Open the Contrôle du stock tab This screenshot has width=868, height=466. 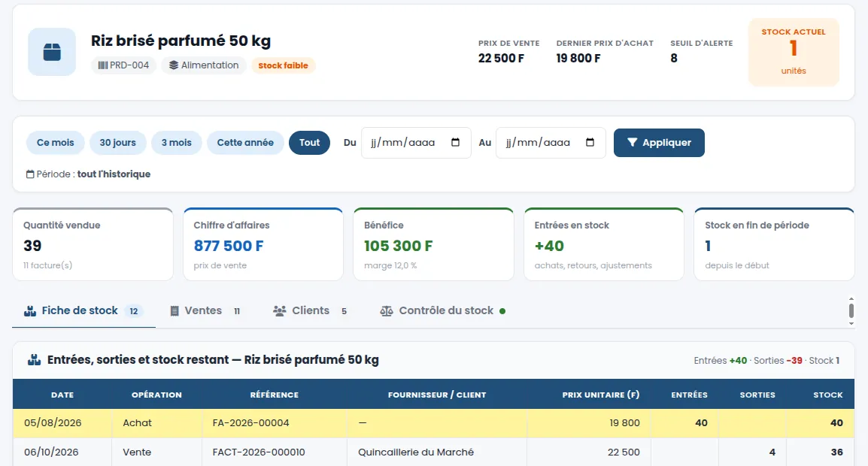[x=442, y=311]
